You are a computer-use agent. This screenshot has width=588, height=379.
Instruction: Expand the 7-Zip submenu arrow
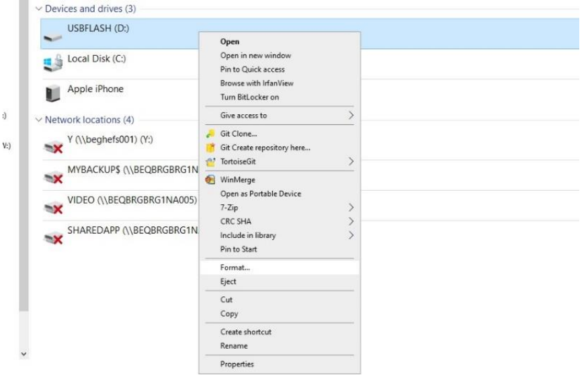(x=351, y=208)
